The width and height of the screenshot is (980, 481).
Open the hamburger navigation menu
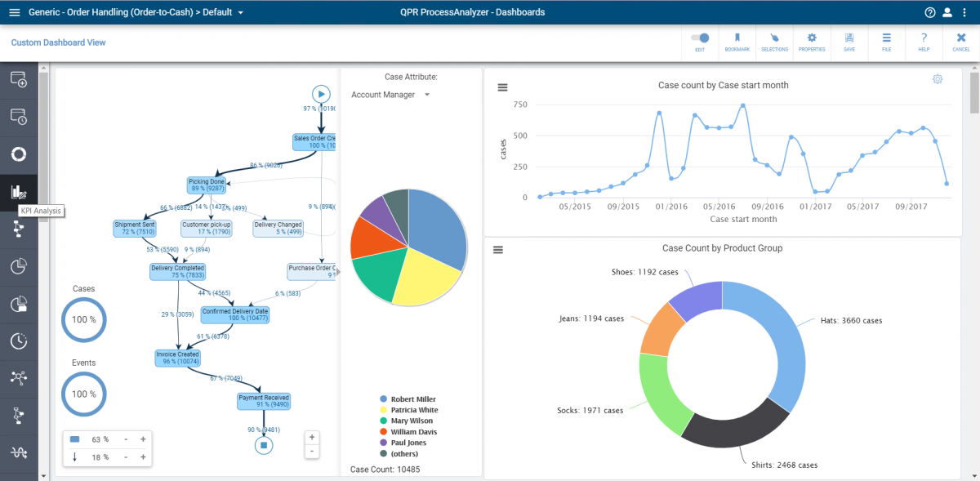click(14, 12)
